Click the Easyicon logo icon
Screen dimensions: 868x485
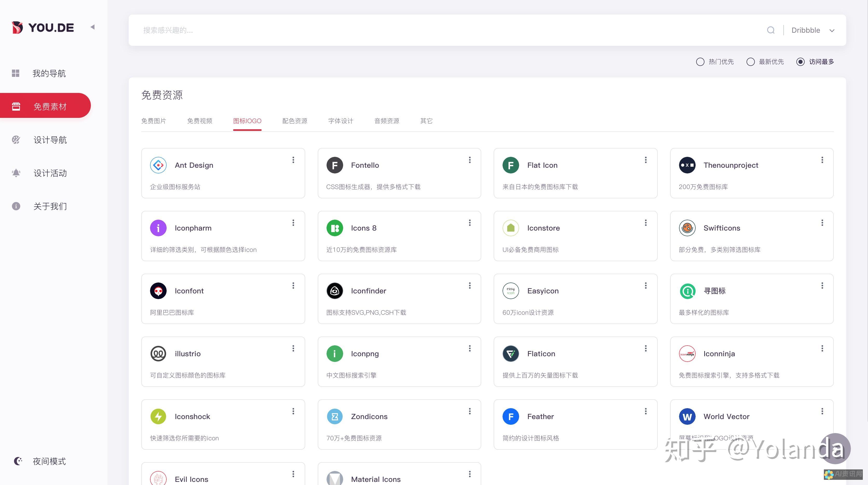(511, 291)
